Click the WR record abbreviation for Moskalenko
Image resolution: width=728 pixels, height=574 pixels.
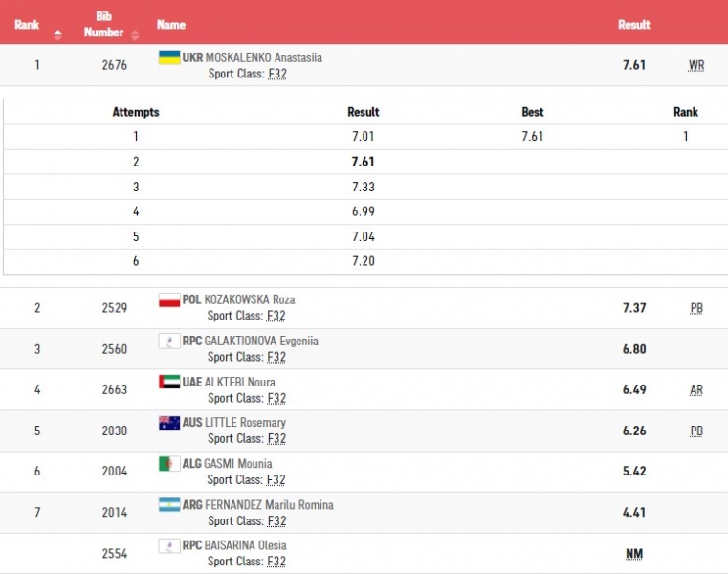695,66
